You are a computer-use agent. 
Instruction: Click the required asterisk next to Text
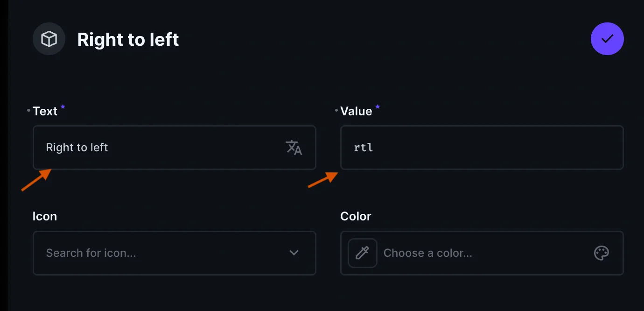point(63,107)
